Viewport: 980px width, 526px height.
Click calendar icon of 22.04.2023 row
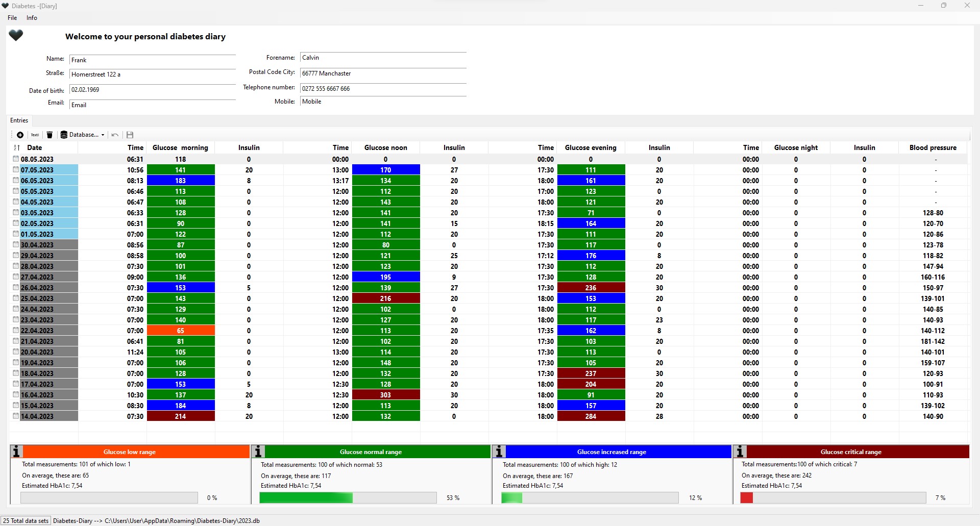tap(16, 331)
